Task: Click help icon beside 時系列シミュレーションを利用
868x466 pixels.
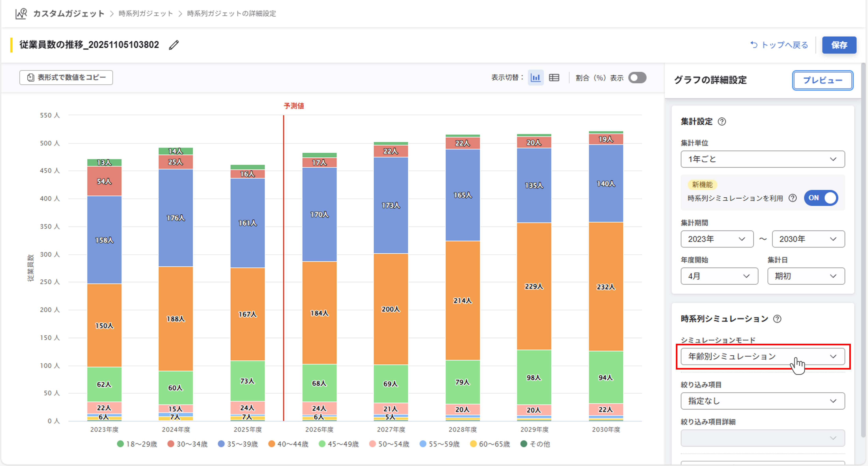Action: pyautogui.click(x=792, y=198)
